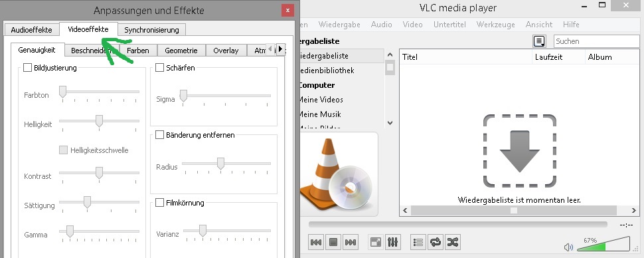Click the Farbton slider handle
Image resolution: width=644 pixels, height=258 pixels.
pos(63,92)
